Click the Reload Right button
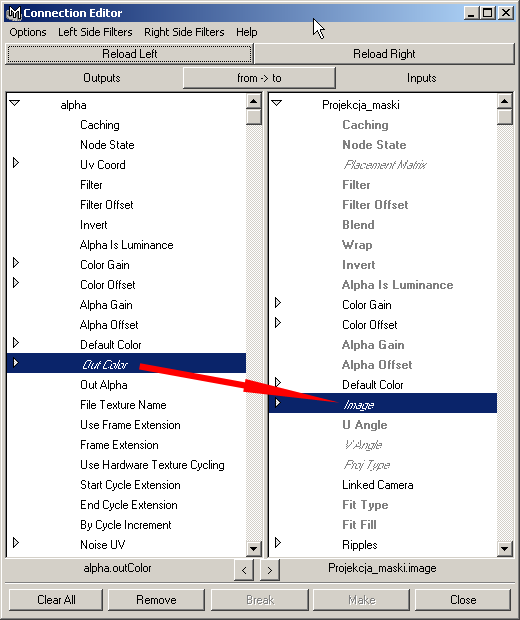Viewport: 520px width, 620px height. tap(384, 54)
